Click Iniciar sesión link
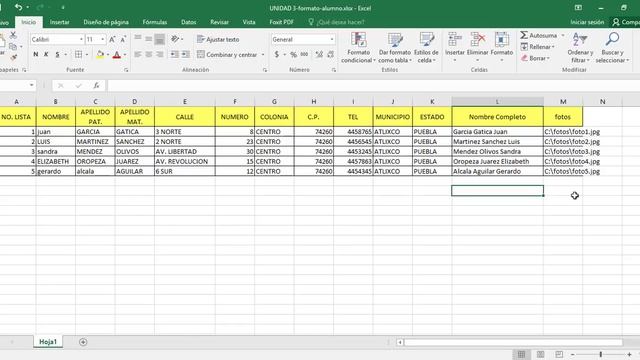This screenshot has height=360, width=640. coord(587,22)
